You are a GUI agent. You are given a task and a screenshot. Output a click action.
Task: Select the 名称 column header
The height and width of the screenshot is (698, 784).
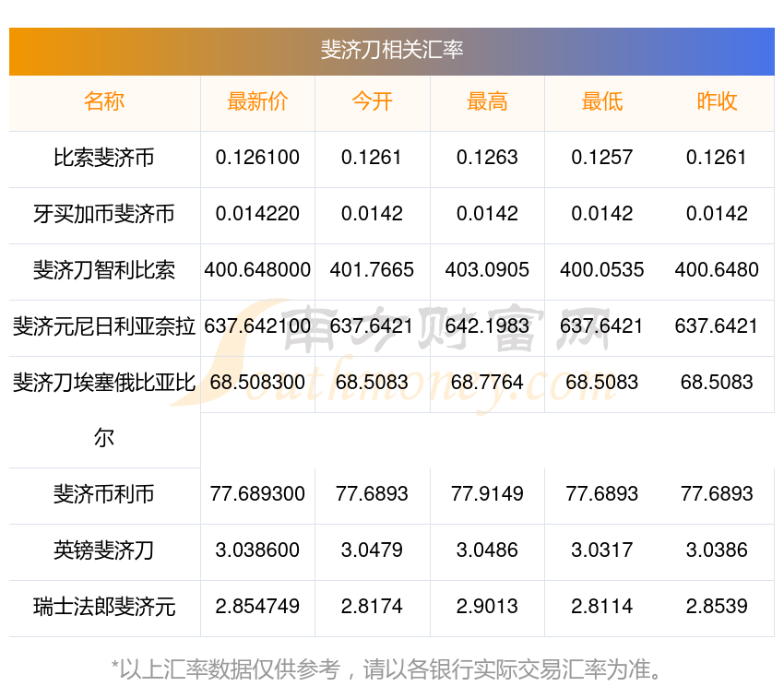pos(104,101)
